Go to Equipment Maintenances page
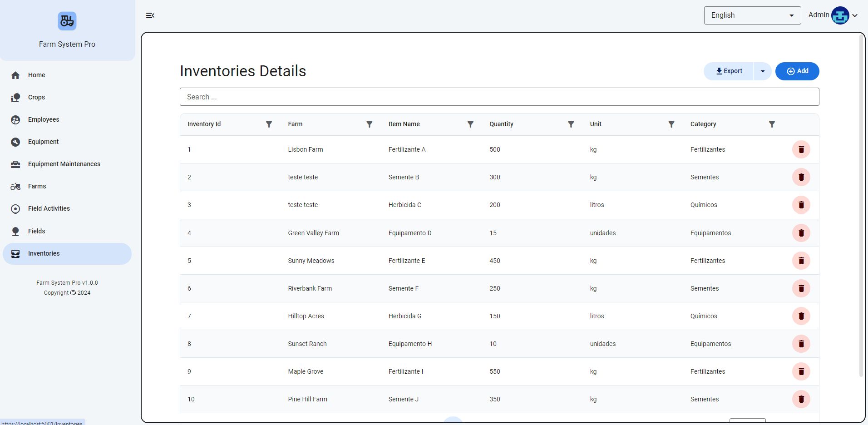This screenshot has width=868, height=425. click(x=64, y=164)
